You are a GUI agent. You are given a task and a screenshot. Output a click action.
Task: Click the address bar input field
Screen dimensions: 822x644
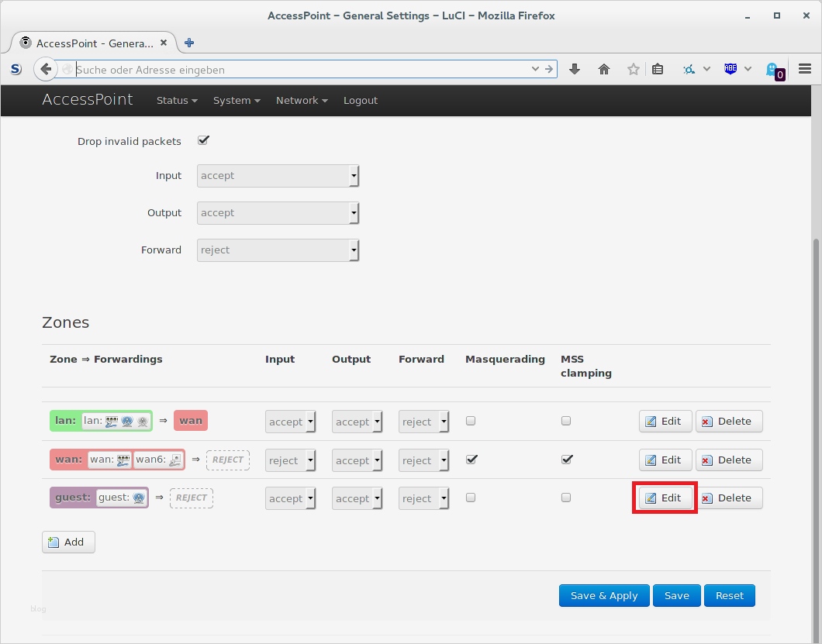pos(302,69)
